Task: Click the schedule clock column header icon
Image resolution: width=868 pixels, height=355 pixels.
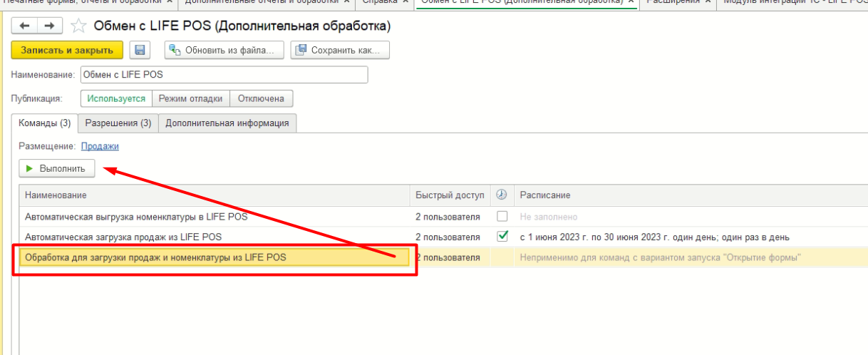Action: (x=501, y=195)
